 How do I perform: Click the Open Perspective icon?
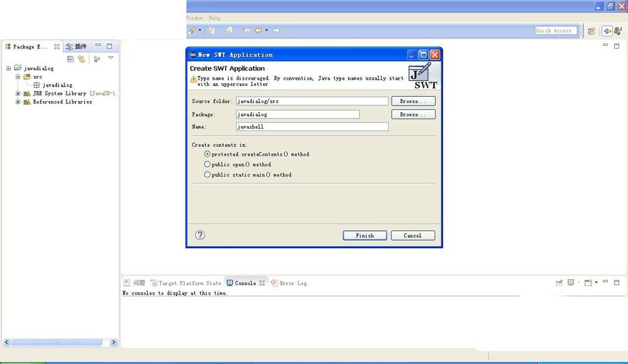pyautogui.click(x=591, y=31)
